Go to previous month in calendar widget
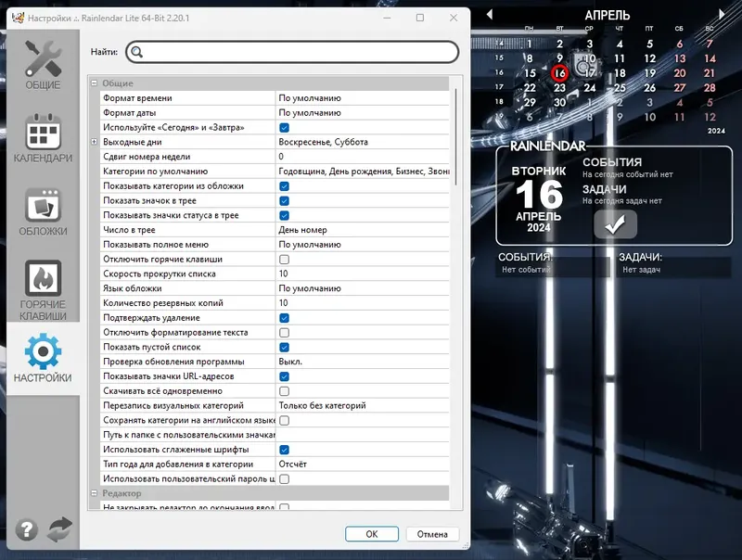742x560 pixels. coord(490,15)
